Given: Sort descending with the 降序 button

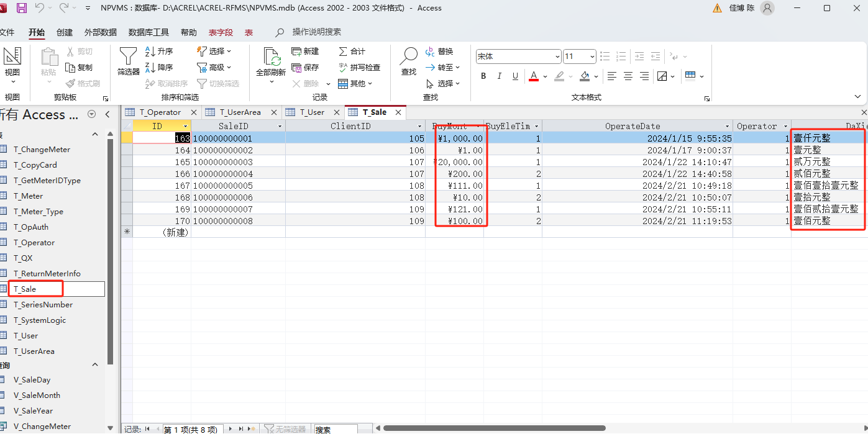Looking at the screenshot, I should (159, 67).
